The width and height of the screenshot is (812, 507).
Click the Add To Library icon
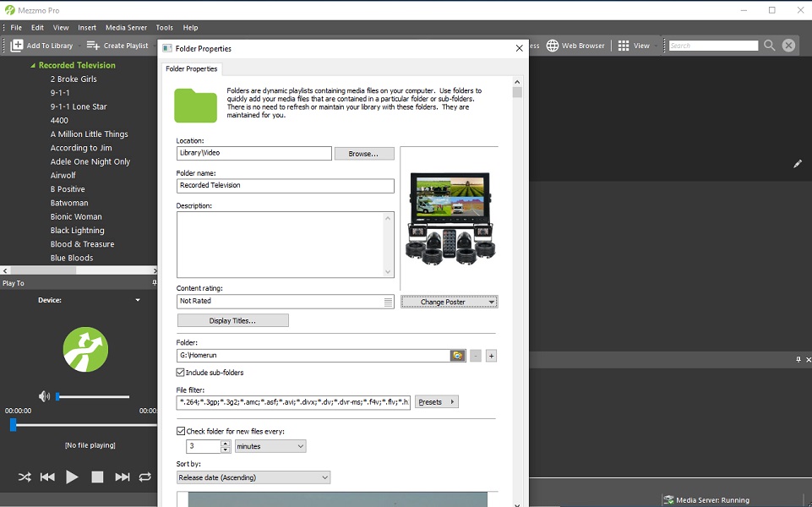pyautogui.click(x=17, y=46)
